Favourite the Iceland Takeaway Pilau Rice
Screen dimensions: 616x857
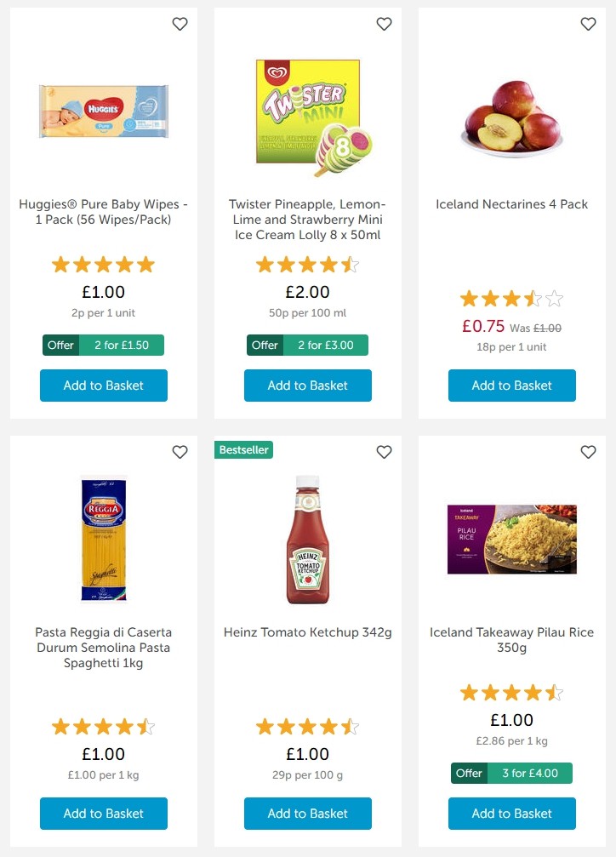(588, 452)
